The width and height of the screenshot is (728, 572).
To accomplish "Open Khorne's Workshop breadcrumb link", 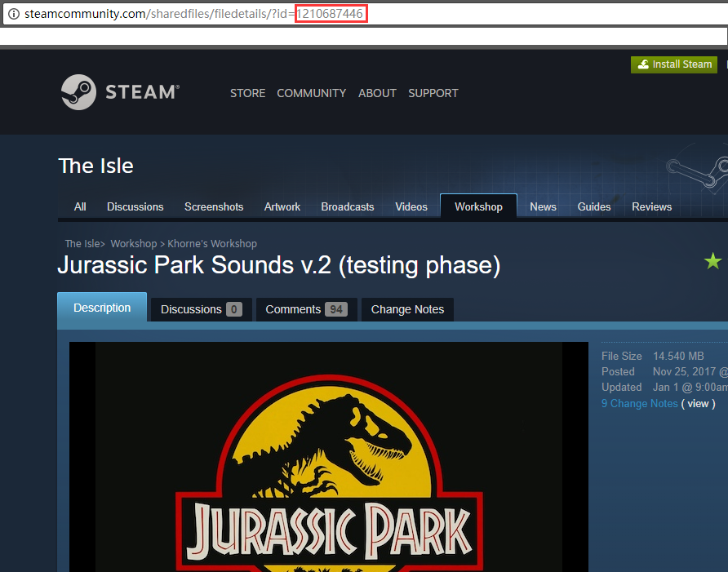I will click(212, 244).
